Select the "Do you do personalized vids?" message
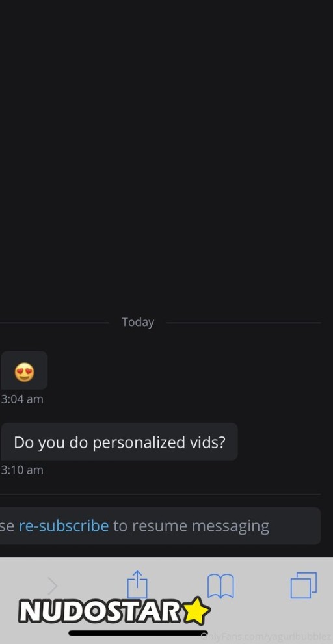 tap(119, 442)
